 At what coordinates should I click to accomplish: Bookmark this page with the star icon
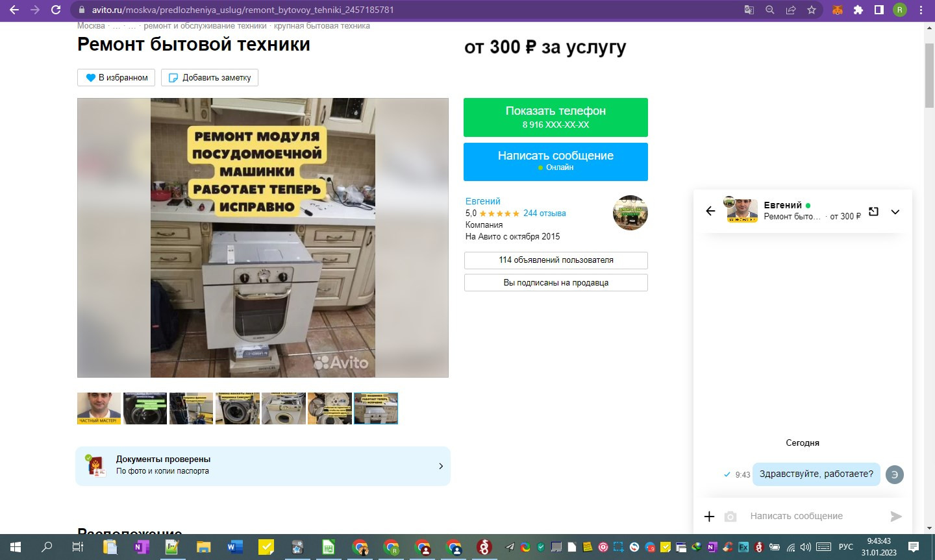(x=812, y=10)
